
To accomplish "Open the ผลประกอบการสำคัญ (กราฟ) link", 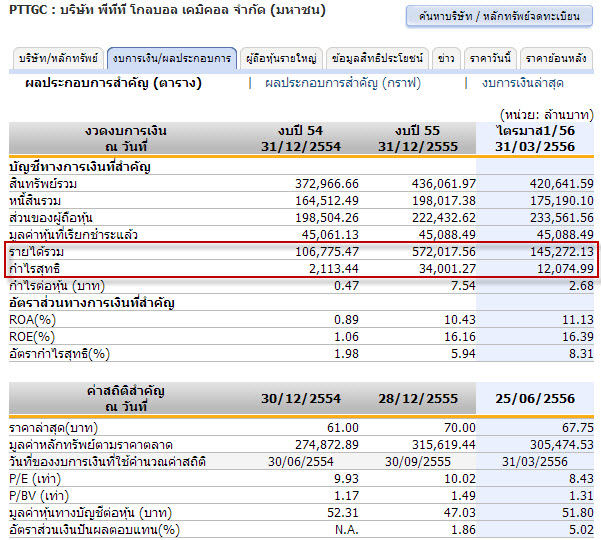I will pyautogui.click(x=343, y=83).
